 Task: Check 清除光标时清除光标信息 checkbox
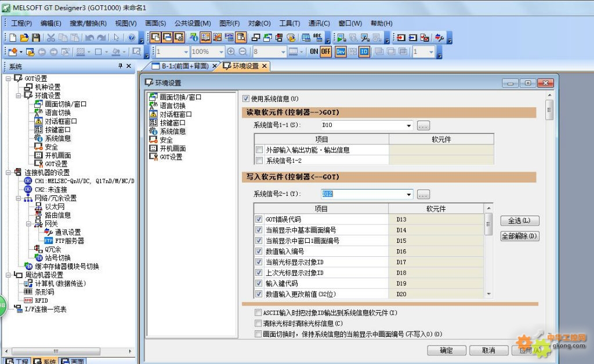click(x=258, y=323)
